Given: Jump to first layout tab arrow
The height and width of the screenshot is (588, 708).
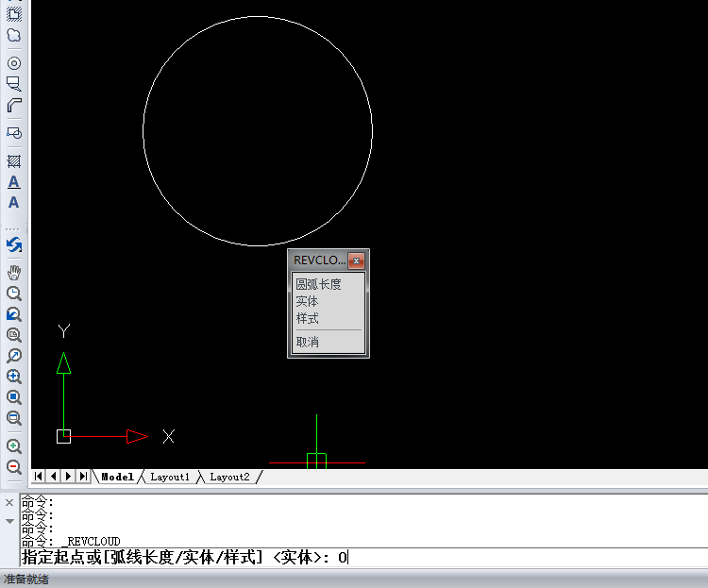Looking at the screenshot, I should (39, 476).
